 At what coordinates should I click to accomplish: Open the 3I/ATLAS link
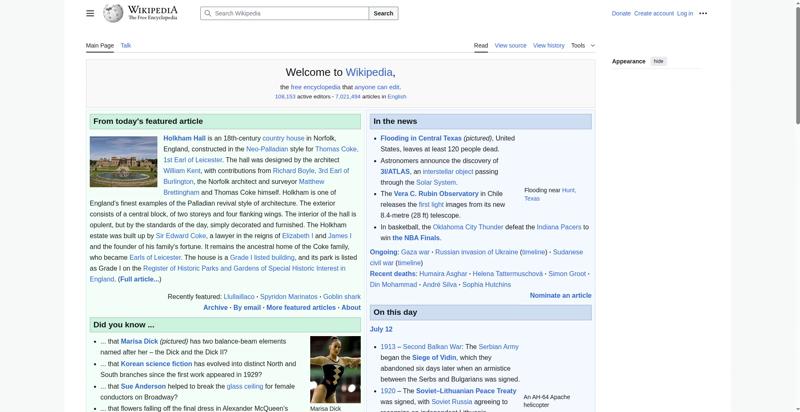pyautogui.click(x=395, y=172)
